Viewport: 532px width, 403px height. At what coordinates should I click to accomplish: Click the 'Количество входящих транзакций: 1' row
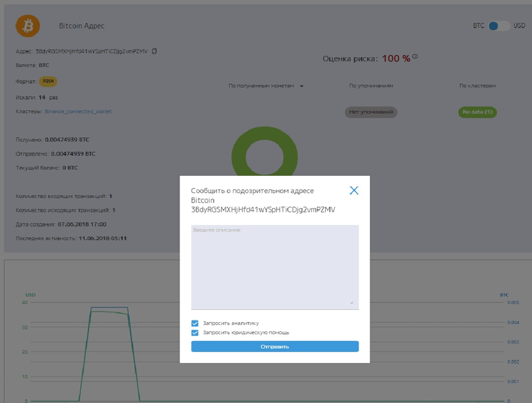pos(64,196)
